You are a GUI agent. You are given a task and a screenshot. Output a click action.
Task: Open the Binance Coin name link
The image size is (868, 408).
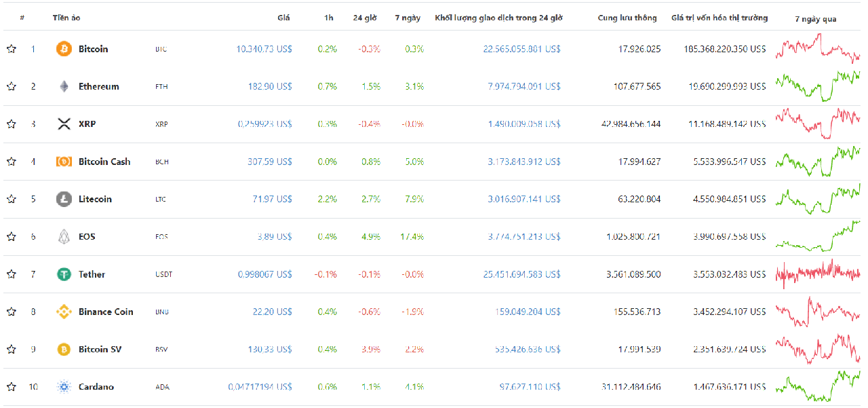[106, 312]
